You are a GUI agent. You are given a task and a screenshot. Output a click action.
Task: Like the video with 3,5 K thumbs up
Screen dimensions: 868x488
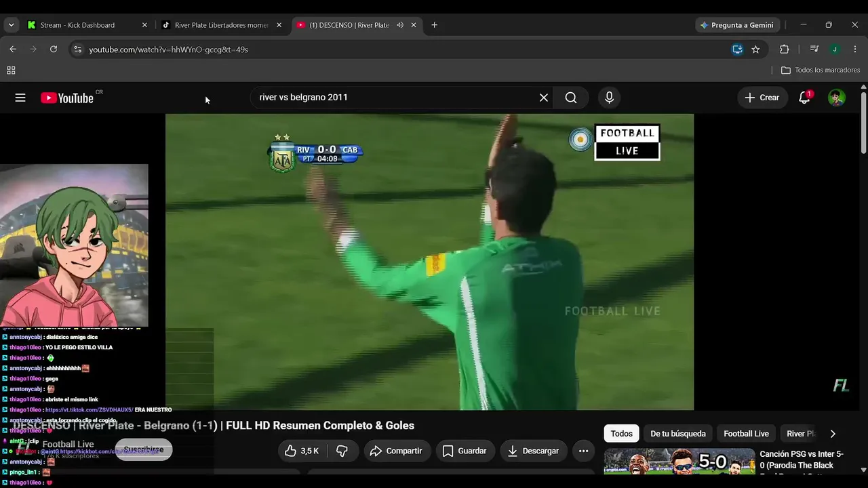pyautogui.click(x=302, y=451)
